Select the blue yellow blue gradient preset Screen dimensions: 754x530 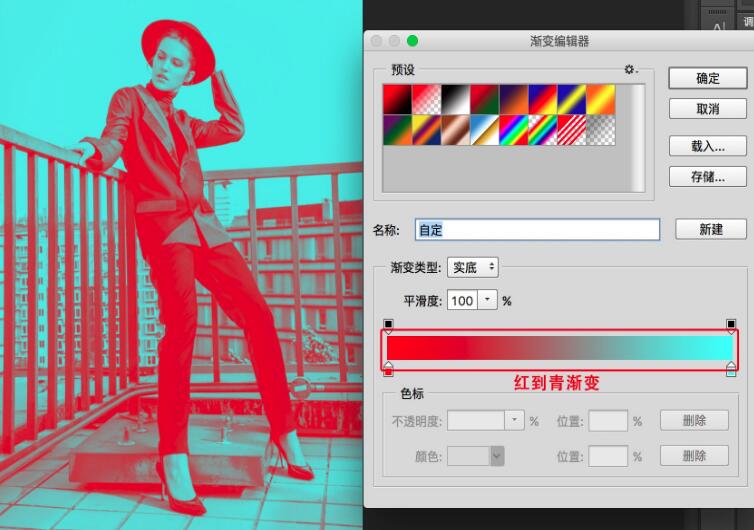tap(571, 100)
